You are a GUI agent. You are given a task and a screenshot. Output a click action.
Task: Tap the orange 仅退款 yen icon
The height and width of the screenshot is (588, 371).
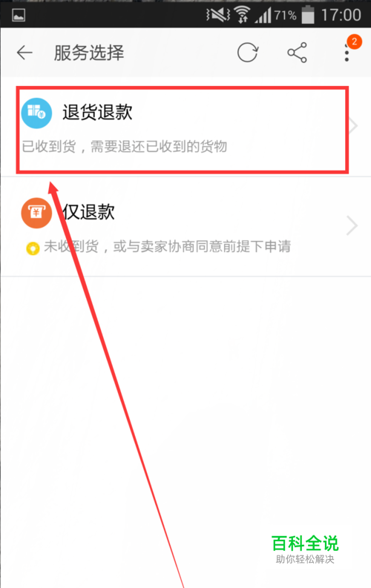click(36, 213)
